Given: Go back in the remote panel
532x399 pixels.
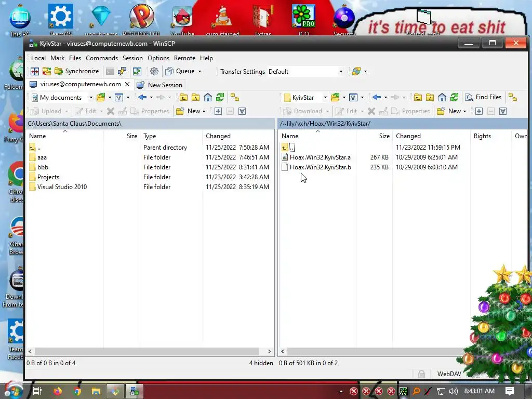Looking at the screenshot, I should [377, 98].
